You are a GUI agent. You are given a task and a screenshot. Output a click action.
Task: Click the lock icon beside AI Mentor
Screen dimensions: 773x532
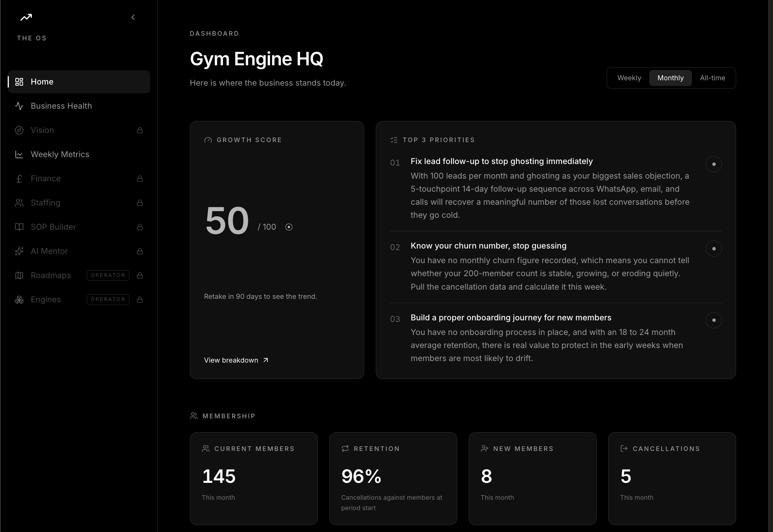(140, 251)
